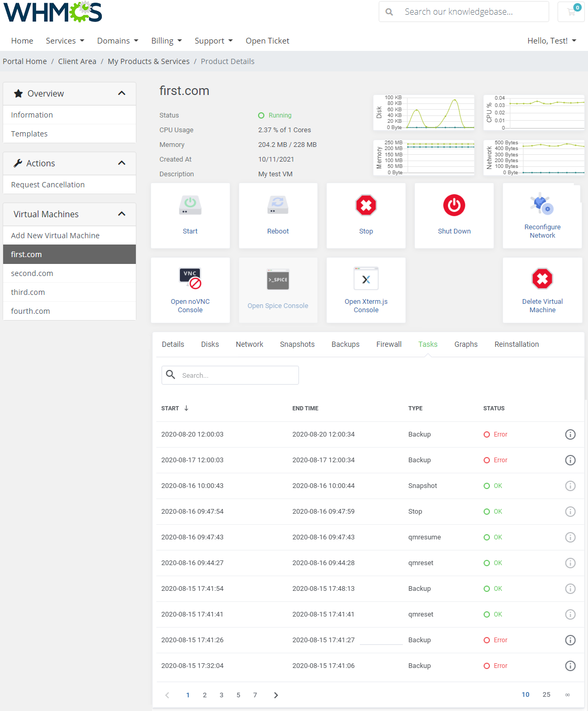Viewport: 588px width, 711px height.
Task: Show info for the Snapshot task
Action: [x=570, y=486]
